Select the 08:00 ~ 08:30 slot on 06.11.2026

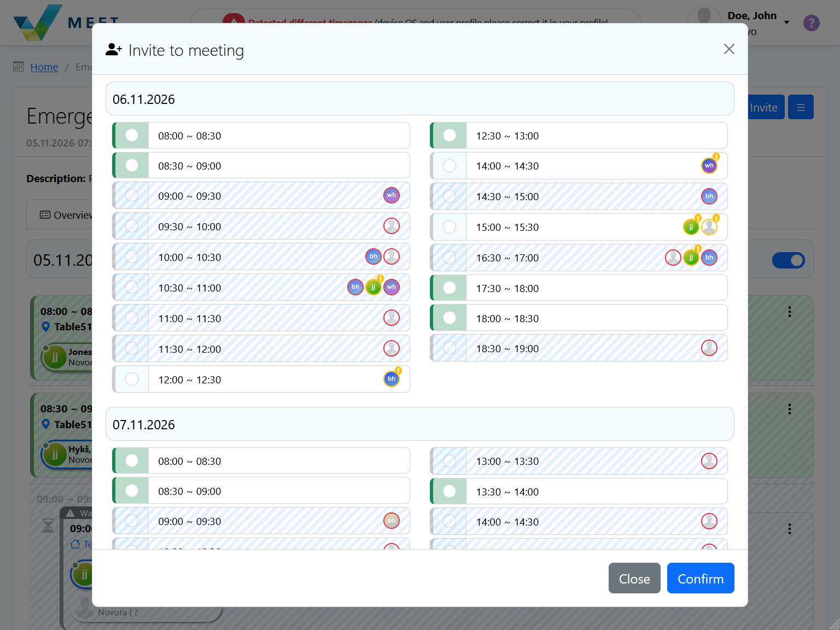tap(132, 136)
